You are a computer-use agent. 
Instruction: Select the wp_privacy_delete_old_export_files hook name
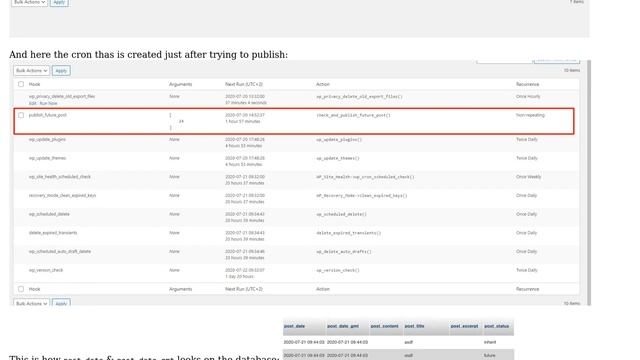62,96
